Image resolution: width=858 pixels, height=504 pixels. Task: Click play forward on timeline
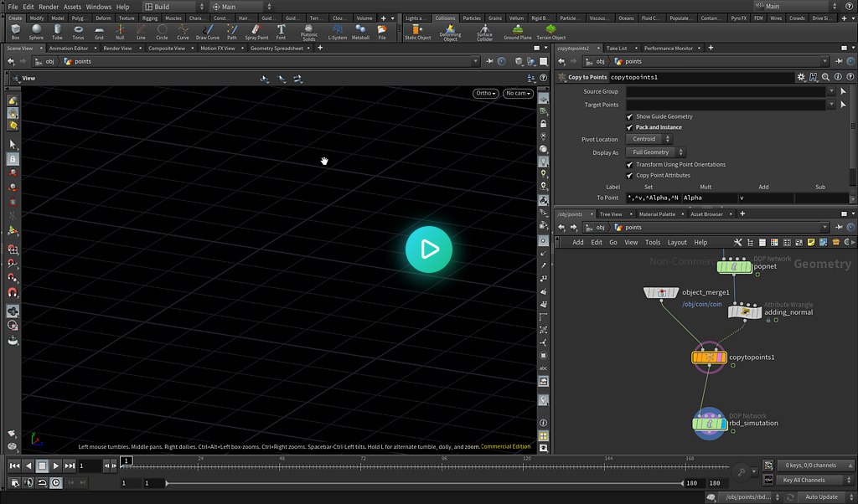(x=56, y=465)
